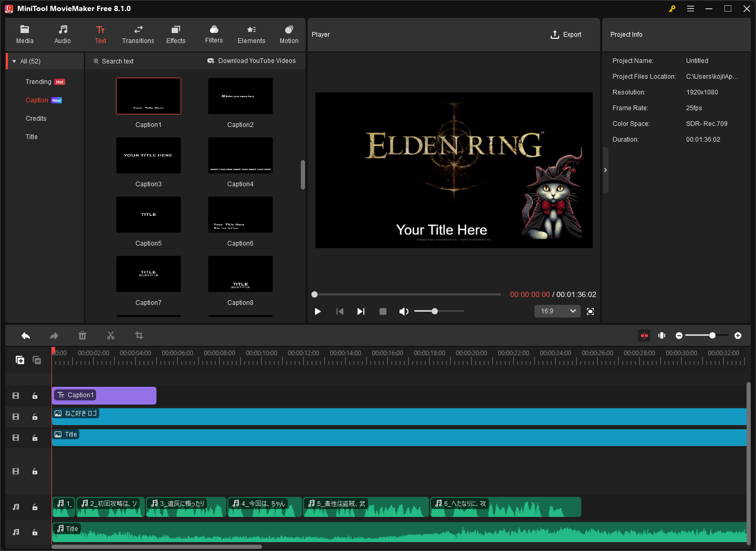Mute the Title audio track icon

coord(16,532)
